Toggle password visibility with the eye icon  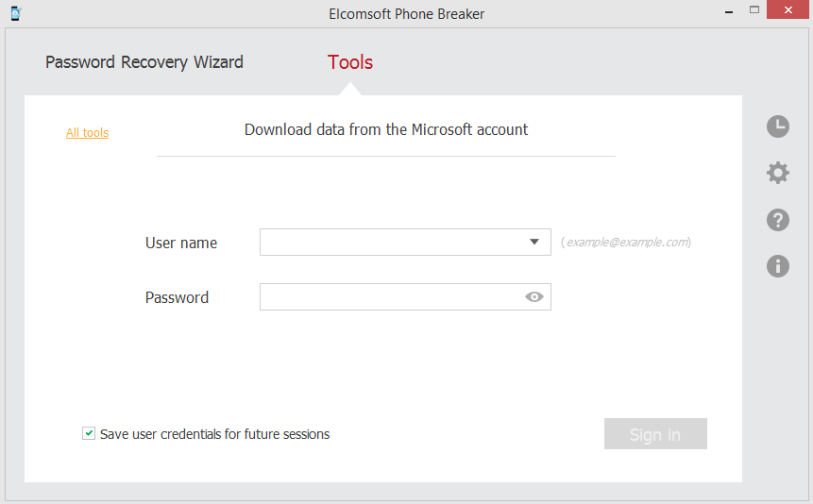(534, 296)
